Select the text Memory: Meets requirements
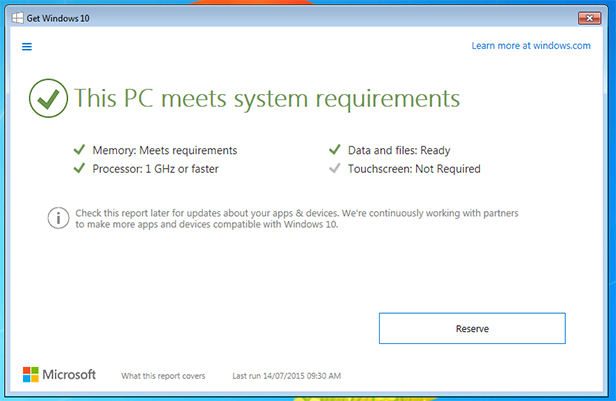616x401 pixels. click(165, 150)
